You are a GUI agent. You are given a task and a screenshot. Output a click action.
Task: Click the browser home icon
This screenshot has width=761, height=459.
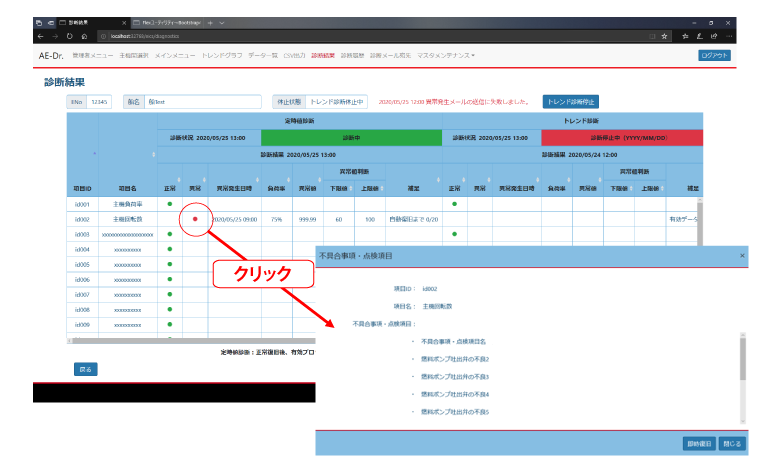coord(86,36)
